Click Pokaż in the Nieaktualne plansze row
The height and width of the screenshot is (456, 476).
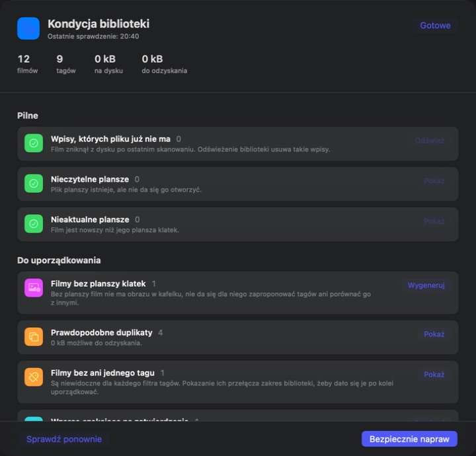[434, 221]
